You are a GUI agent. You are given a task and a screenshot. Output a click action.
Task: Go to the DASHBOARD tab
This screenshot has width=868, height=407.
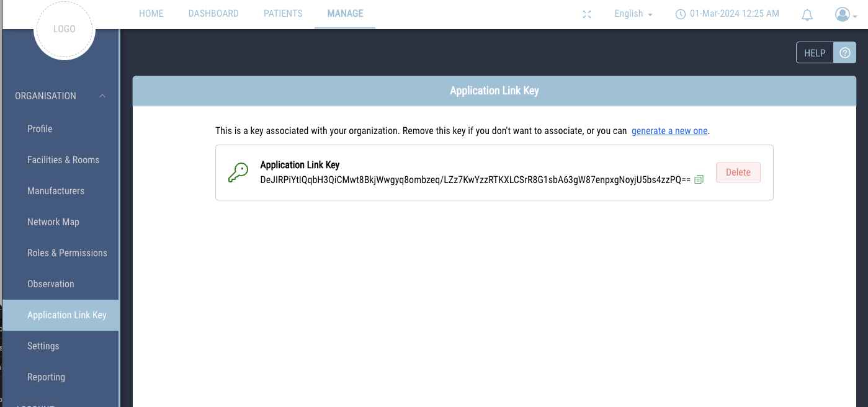point(213,14)
